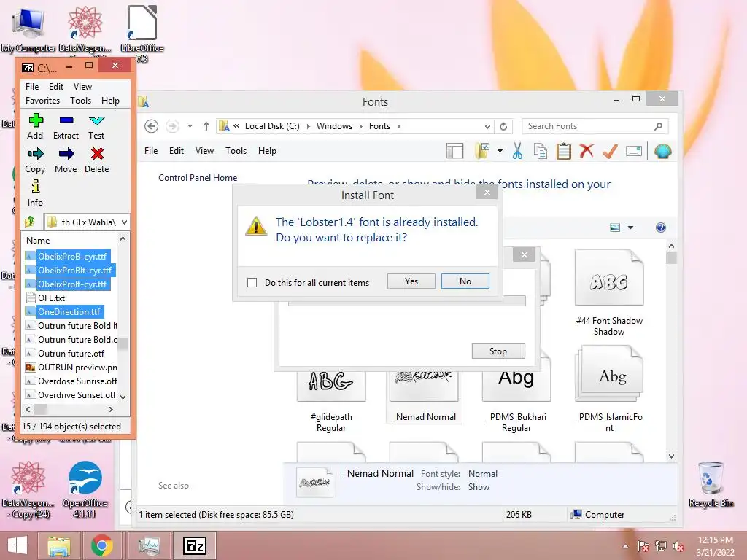Select 'OUTRUN preview.png' in 7-Zip list

71,367
